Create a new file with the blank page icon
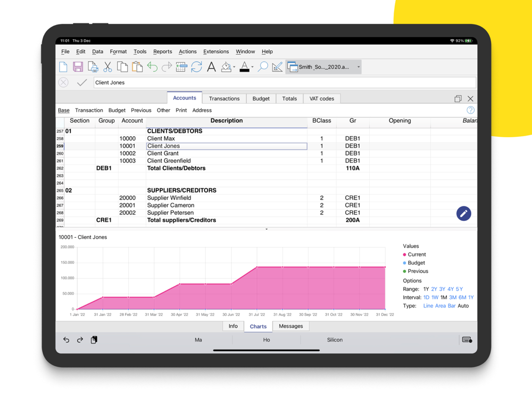The width and height of the screenshot is (532, 399). 63,67
